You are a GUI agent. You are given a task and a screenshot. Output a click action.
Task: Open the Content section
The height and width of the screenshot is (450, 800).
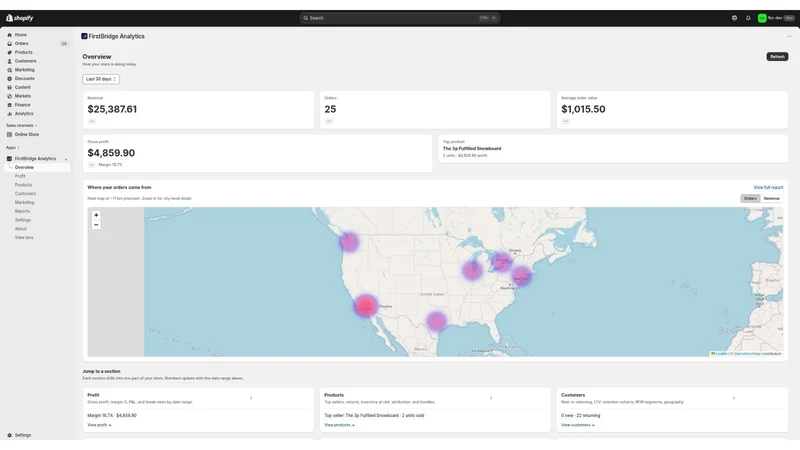point(22,87)
